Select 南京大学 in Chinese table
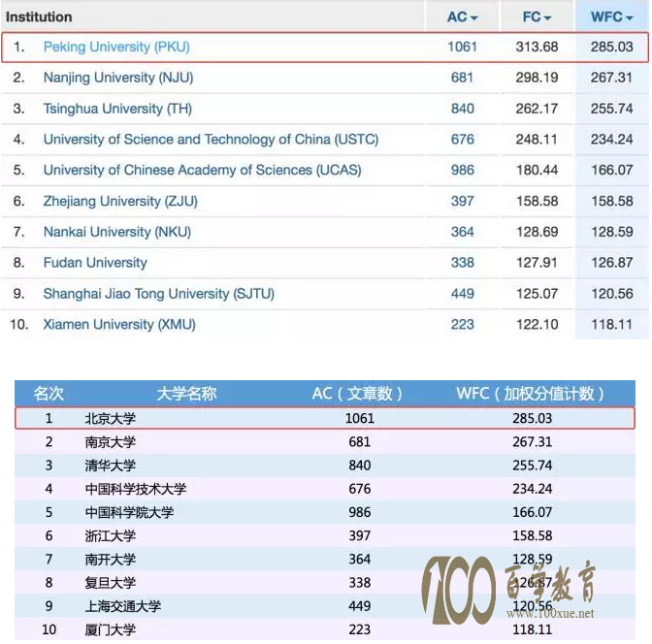Screen dimensions: 652x644 tap(111, 441)
